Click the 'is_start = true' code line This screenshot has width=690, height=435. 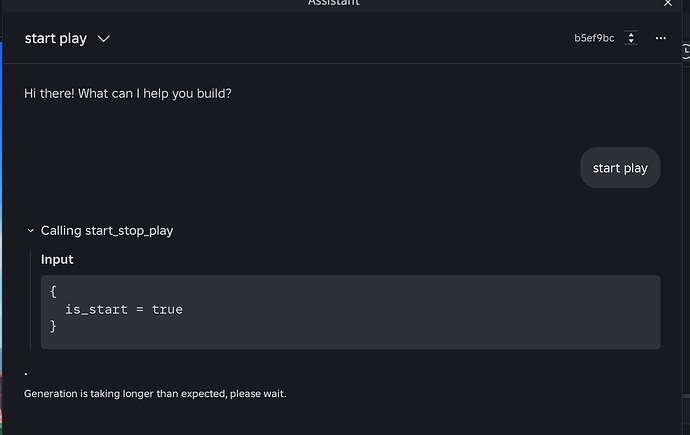124,309
